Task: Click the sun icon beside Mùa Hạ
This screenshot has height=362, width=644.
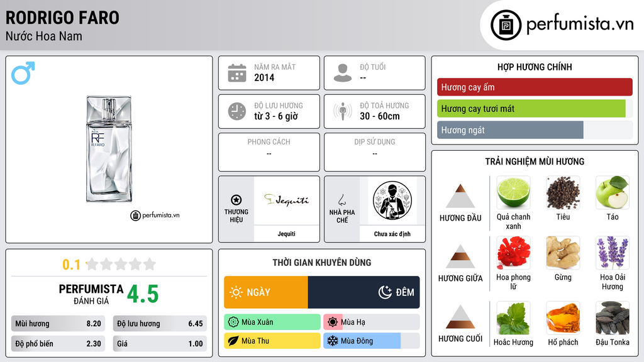Action: [x=333, y=322]
